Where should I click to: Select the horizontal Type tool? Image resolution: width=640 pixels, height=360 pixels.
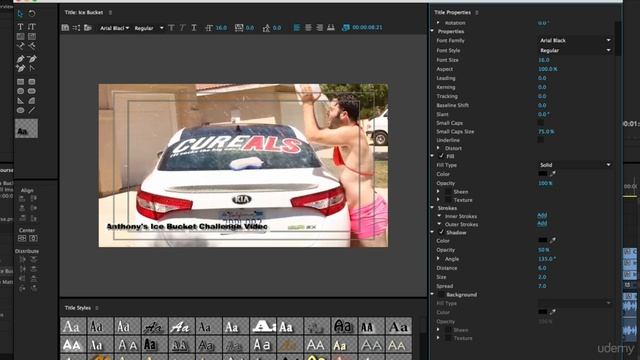20,27
